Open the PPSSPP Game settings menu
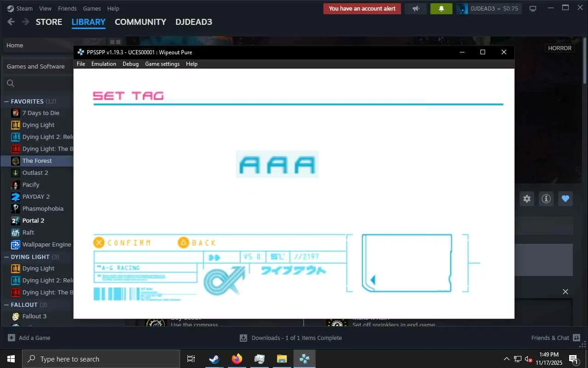Image resolution: width=588 pixels, height=368 pixels. coord(162,64)
